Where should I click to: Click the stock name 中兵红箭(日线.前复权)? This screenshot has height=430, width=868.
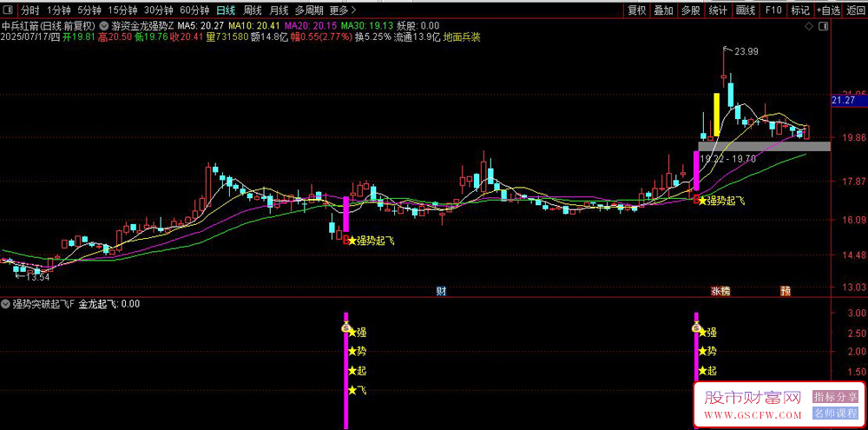click(48, 25)
